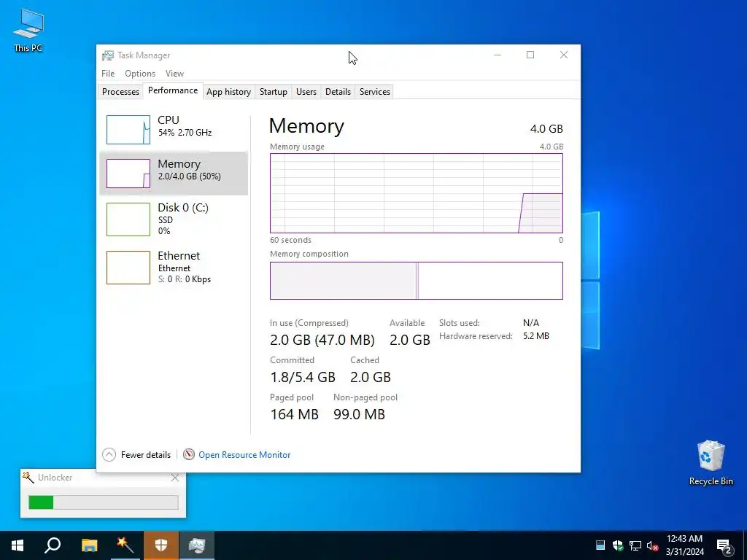The image size is (747, 560).
Task: Click the In use value 2.0 GB (47.0 MB)
Action: (322, 340)
